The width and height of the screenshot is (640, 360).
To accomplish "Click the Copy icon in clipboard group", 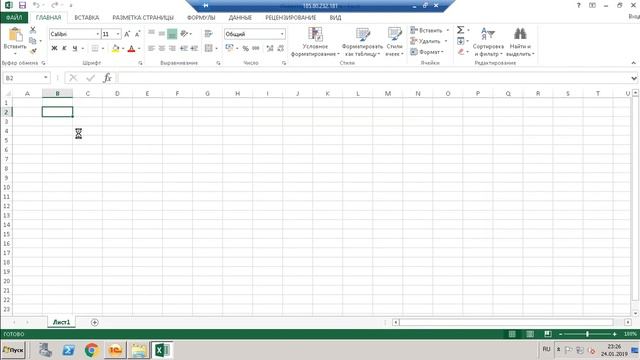I will point(33,40).
